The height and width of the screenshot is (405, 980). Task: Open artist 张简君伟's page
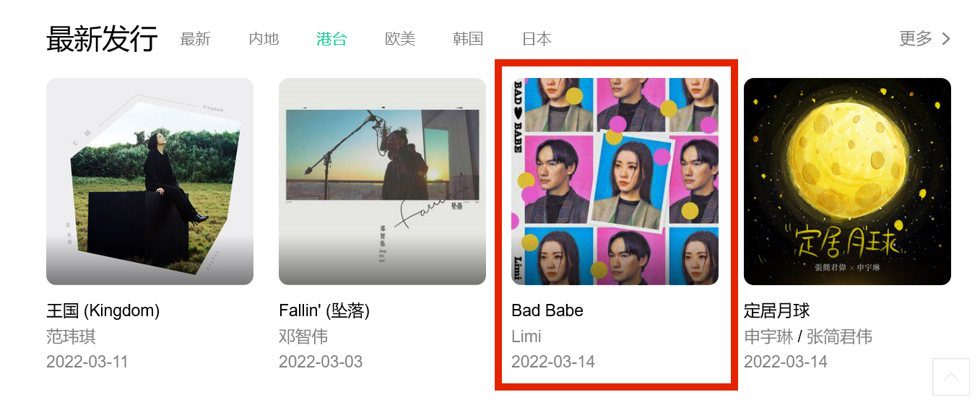(x=839, y=336)
